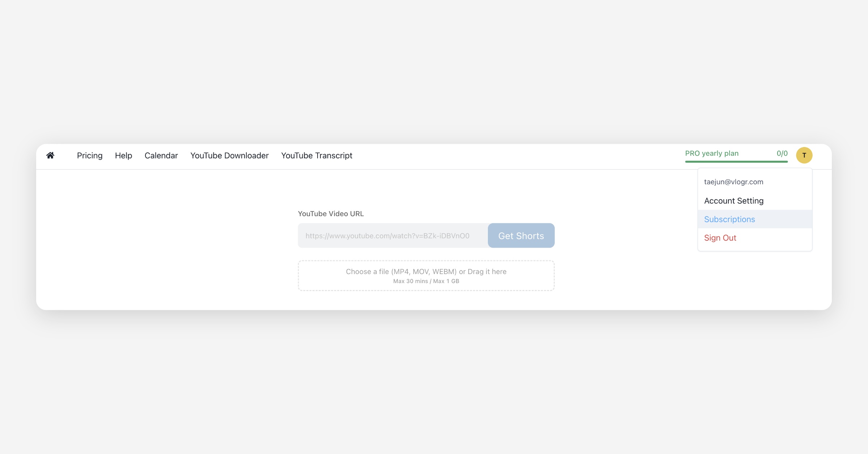Click the Get Shorts button

pyautogui.click(x=521, y=236)
